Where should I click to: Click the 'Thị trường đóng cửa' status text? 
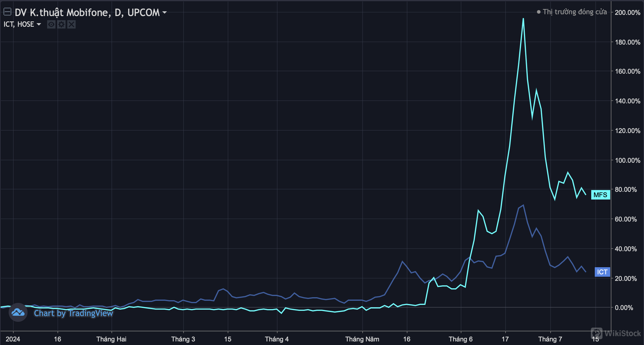[574, 12]
